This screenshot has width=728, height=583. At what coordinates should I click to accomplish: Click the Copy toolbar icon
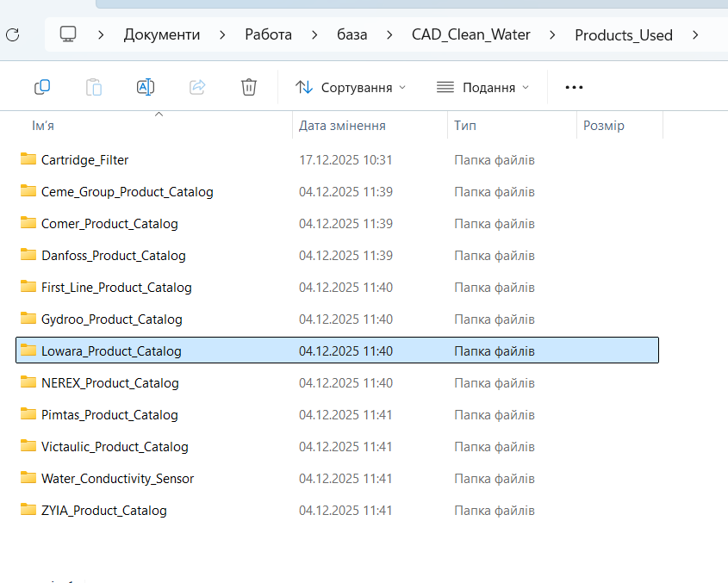42,87
